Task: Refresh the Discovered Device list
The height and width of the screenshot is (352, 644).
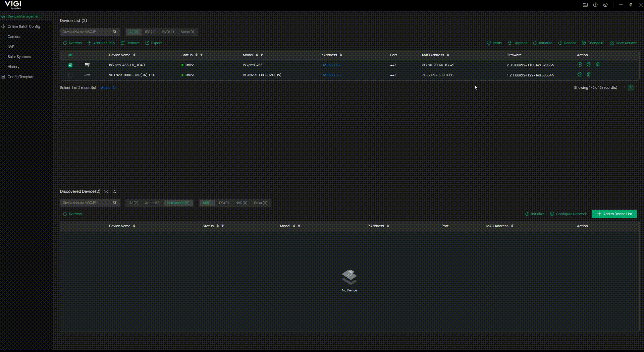Action: [x=72, y=214]
